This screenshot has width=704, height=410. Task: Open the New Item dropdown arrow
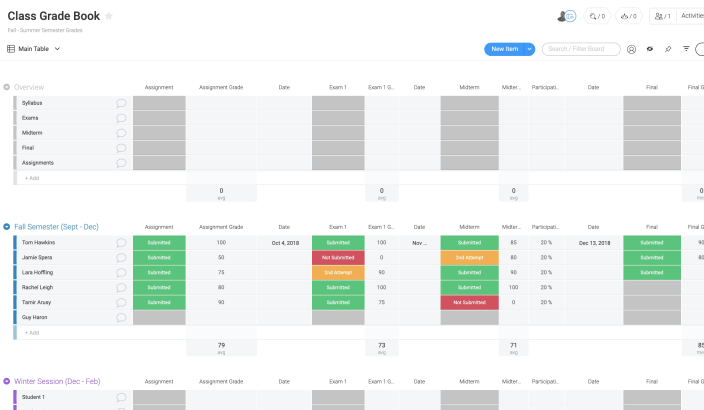[x=529, y=49]
